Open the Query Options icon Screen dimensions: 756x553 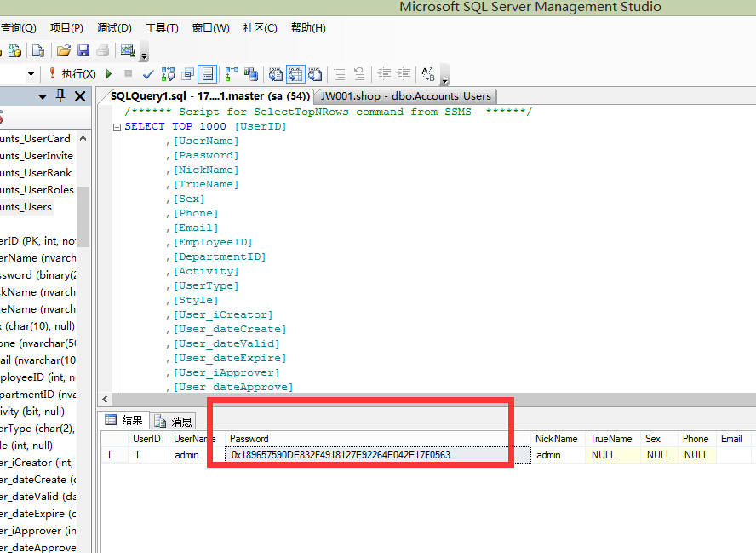tap(187, 74)
